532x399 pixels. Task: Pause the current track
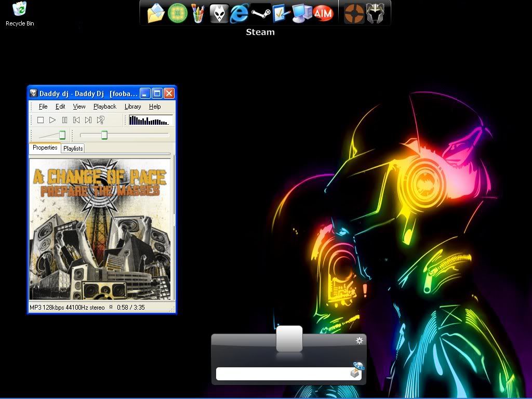click(x=64, y=120)
